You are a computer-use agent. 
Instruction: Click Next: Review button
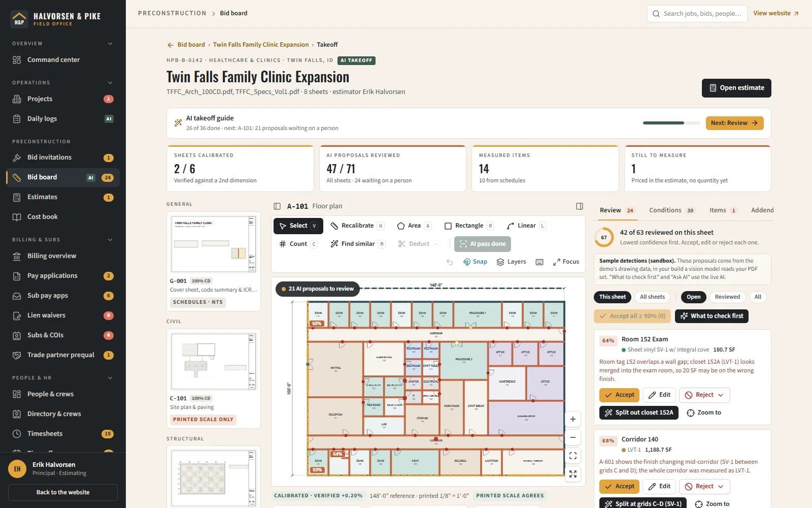(x=734, y=123)
